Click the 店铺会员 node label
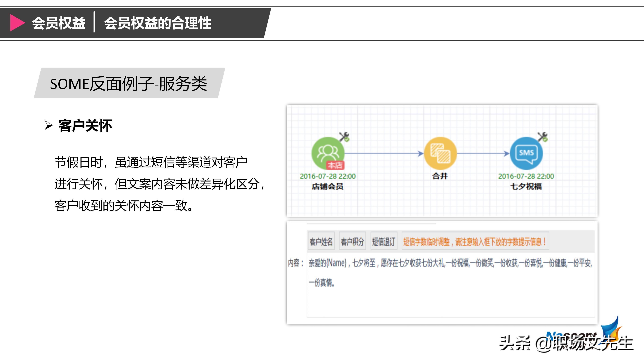The image size is (644, 362). point(328,186)
